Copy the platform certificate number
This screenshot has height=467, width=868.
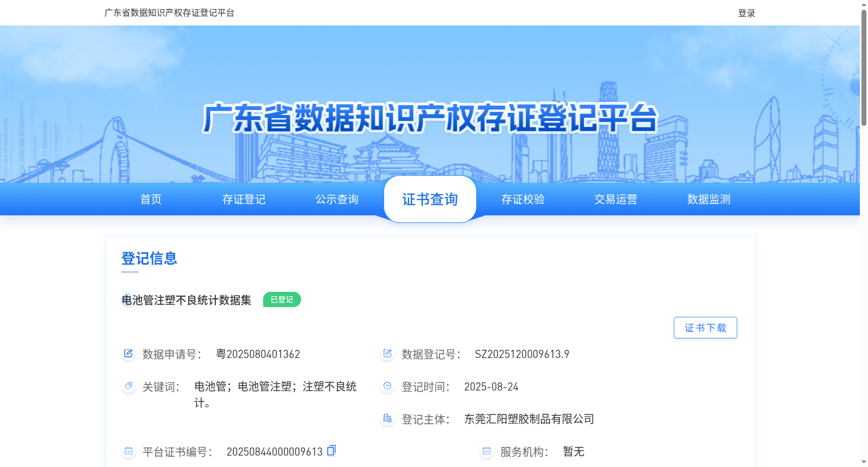click(x=331, y=450)
